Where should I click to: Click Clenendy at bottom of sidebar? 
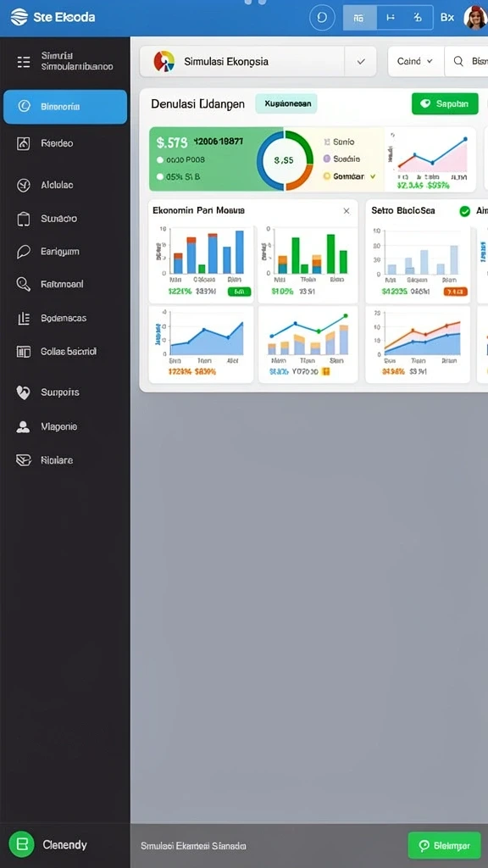[x=64, y=845]
